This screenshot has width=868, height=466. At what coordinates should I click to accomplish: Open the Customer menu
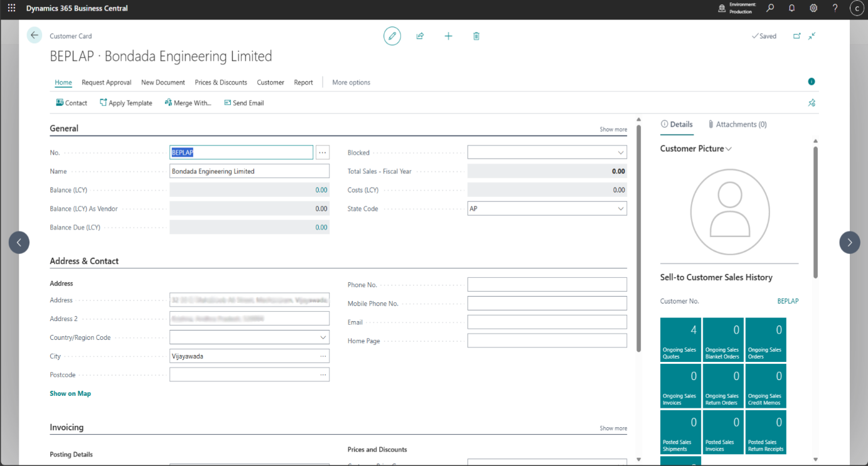point(271,82)
